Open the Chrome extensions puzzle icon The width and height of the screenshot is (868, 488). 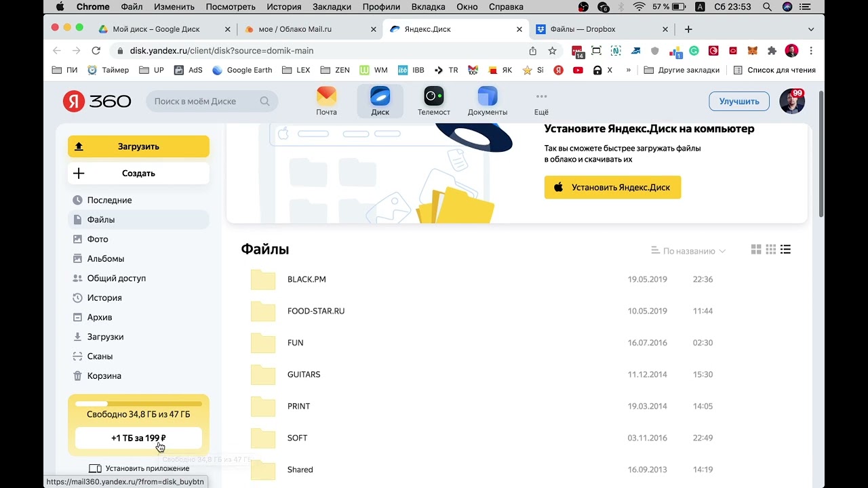[x=772, y=51]
